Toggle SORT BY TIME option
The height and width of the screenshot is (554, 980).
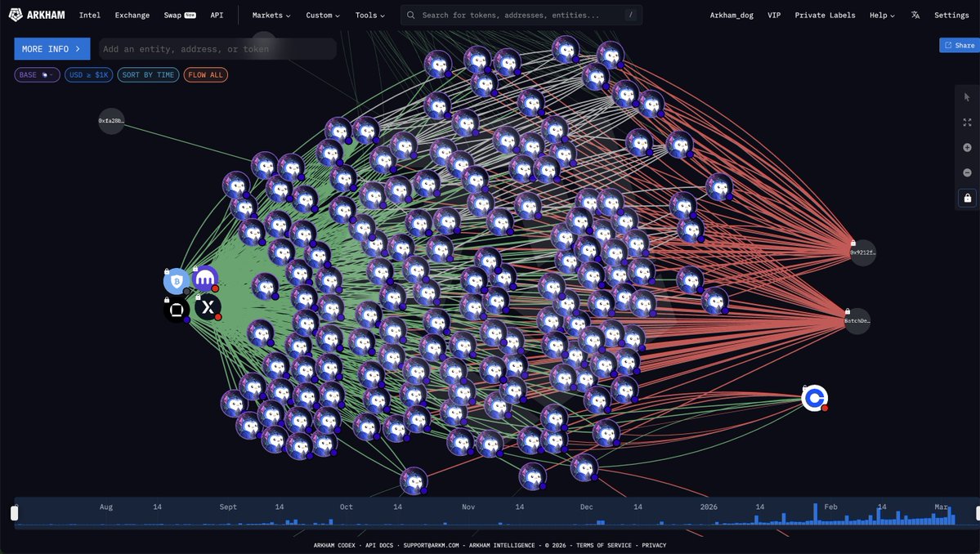[148, 75]
